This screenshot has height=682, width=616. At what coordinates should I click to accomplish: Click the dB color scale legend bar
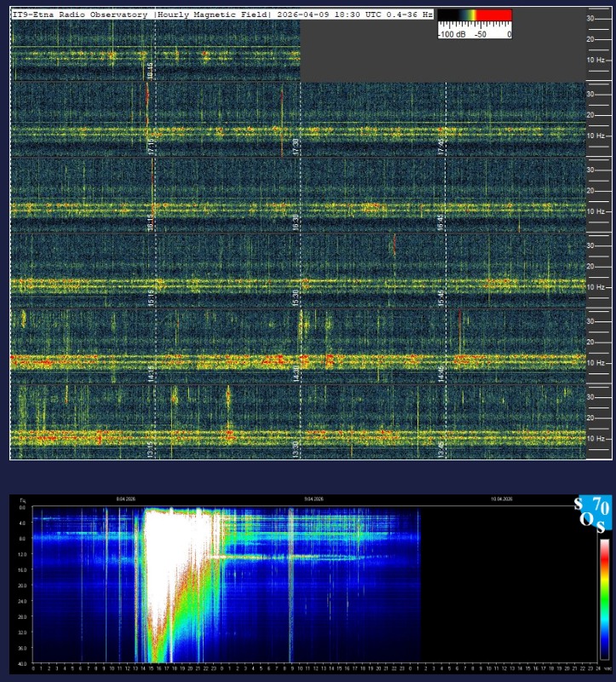(474, 14)
